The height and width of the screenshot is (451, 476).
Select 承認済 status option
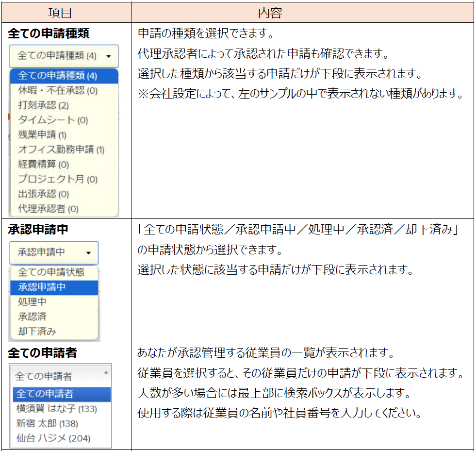click(x=32, y=317)
